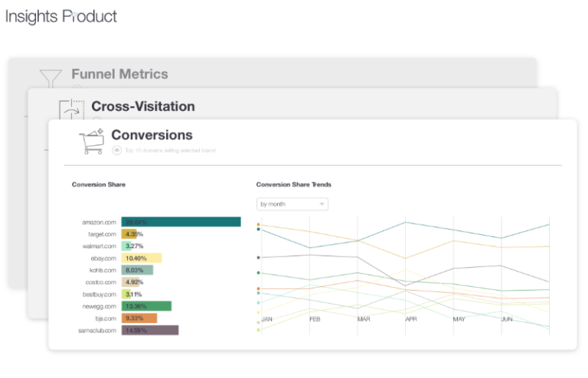Click the JUN axis label on chart
The image size is (588, 378).
[x=507, y=319]
